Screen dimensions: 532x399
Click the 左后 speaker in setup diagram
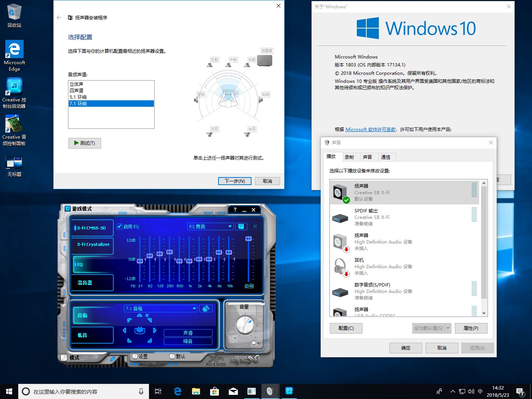tap(209, 134)
